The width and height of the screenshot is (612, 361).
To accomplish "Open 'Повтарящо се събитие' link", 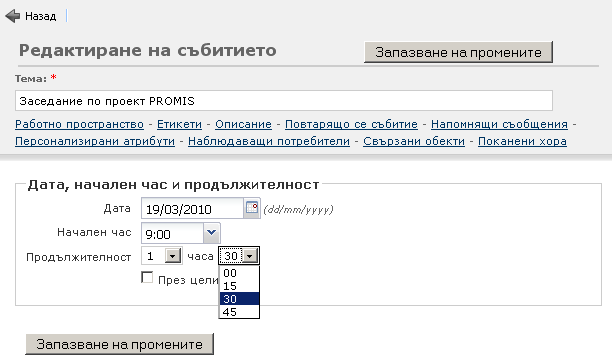I will pyautogui.click(x=351, y=124).
